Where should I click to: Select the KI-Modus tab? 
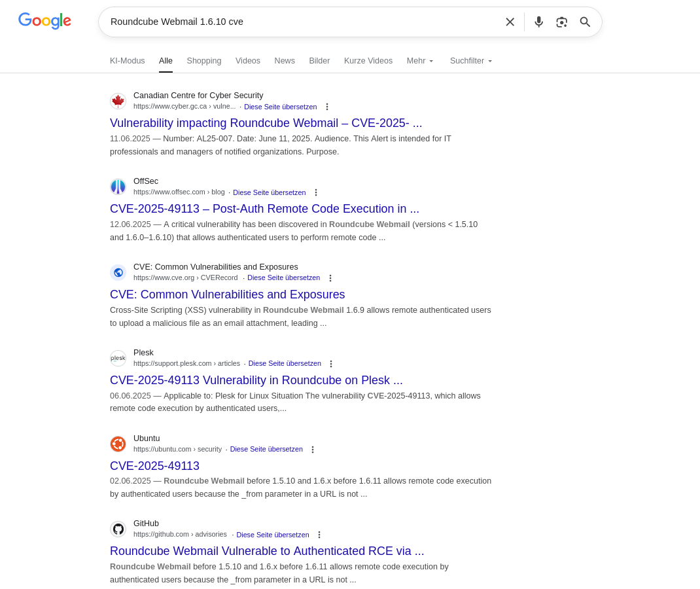click(128, 61)
